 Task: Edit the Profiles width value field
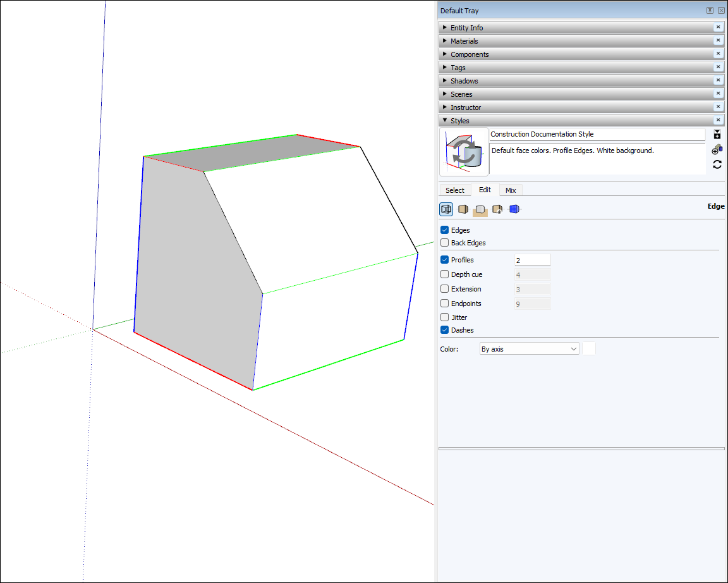click(x=532, y=259)
